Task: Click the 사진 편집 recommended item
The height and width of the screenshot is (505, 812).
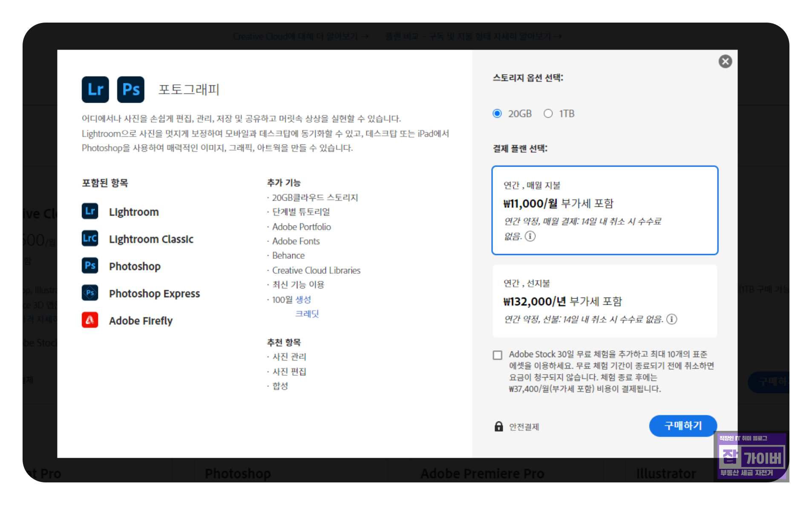Action: (289, 372)
